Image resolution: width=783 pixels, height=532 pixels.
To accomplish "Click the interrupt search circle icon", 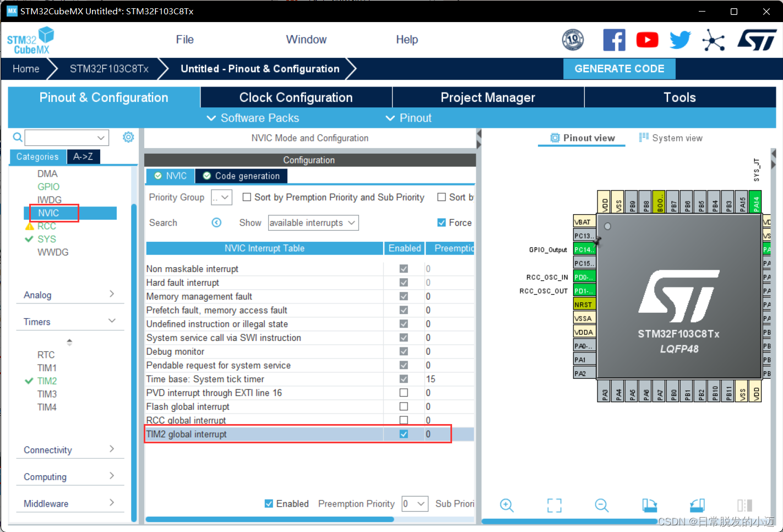I will coord(216,222).
